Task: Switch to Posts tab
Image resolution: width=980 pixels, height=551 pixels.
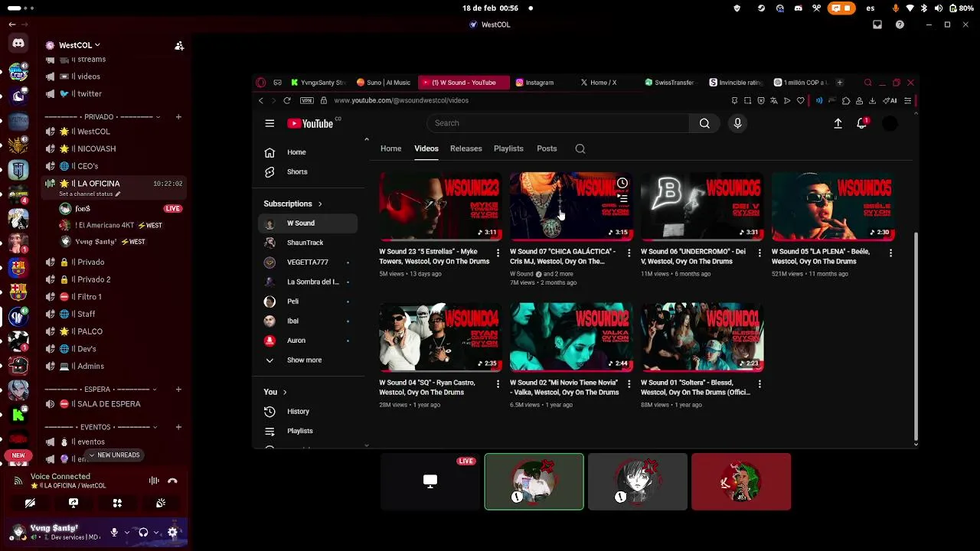Action: pyautogui.click(x=547, y=148)
